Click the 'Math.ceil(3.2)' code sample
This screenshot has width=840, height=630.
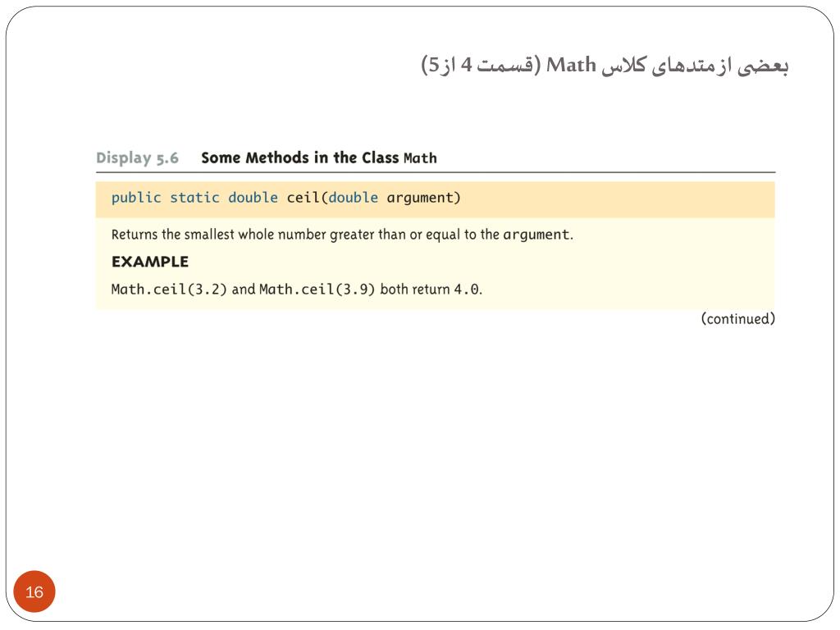169,290
